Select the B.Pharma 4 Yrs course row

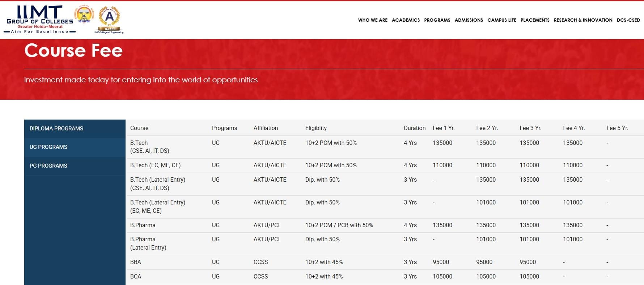tap(143, 225)
